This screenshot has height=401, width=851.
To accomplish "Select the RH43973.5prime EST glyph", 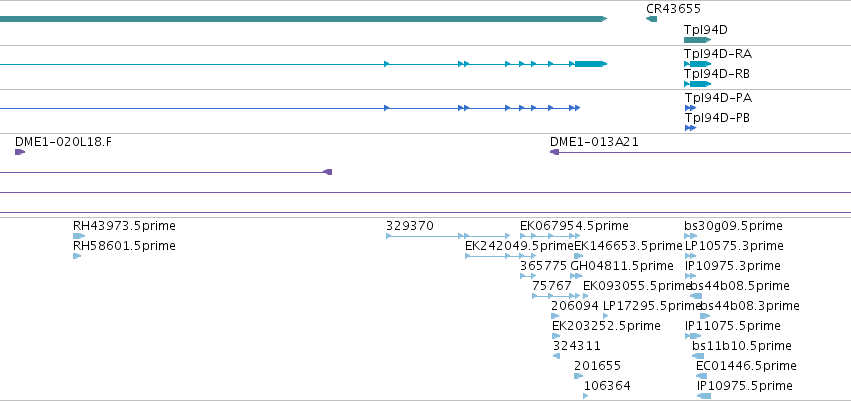I will [79, 236].
